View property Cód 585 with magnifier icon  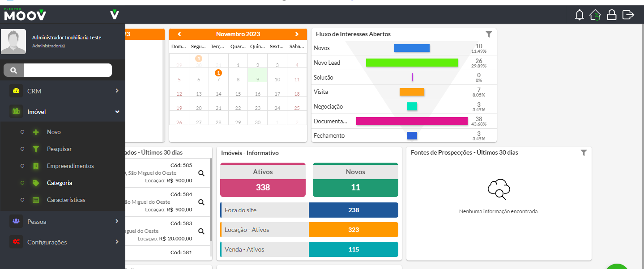[201, 173]
